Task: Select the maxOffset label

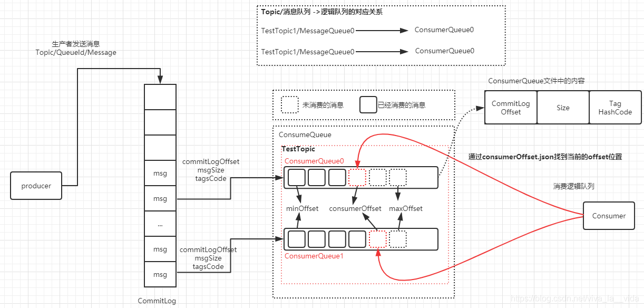Action: pos(406,208)
